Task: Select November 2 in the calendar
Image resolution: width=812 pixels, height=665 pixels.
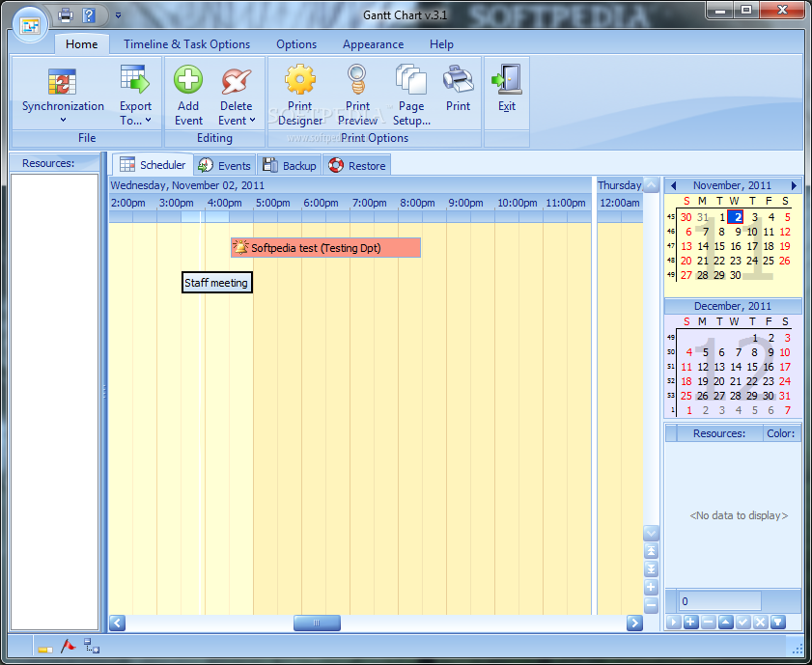Action: click(736, 217)
